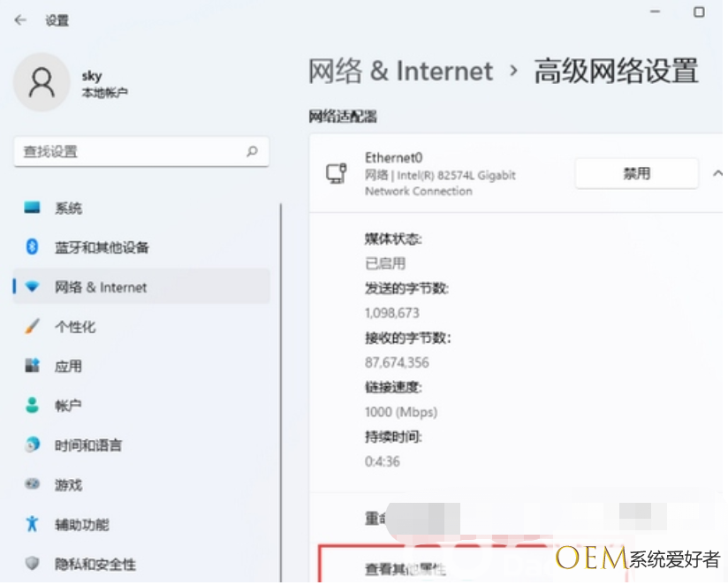The height and width of the screenshot is (585, 728).
Task: Click the Ethernet0 network adapter icon
Action: coord(337,173)
